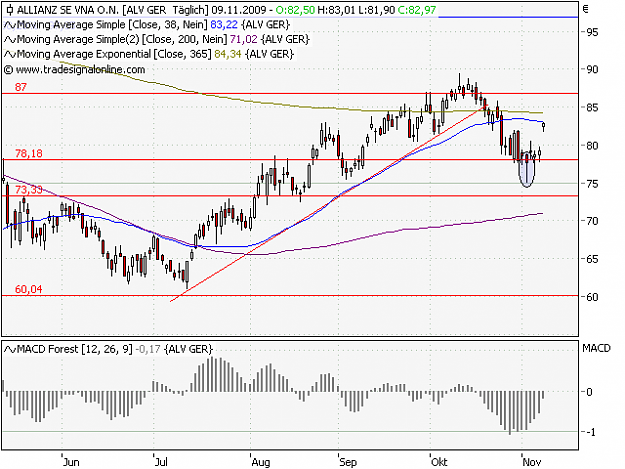
Task: Click the Jun month label on time axis
Action: coord(71,462)
